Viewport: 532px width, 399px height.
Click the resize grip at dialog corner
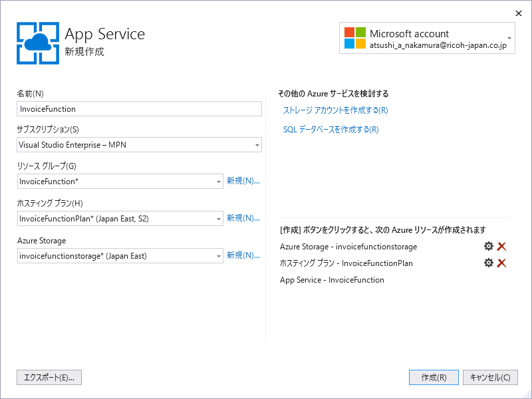click(x=527, y=394)
